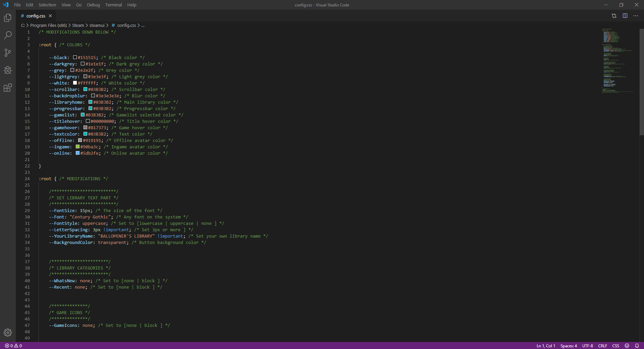Change line endings via CRLF
Image resolution: width=644 pixels, height=349 pixels.
603,346
